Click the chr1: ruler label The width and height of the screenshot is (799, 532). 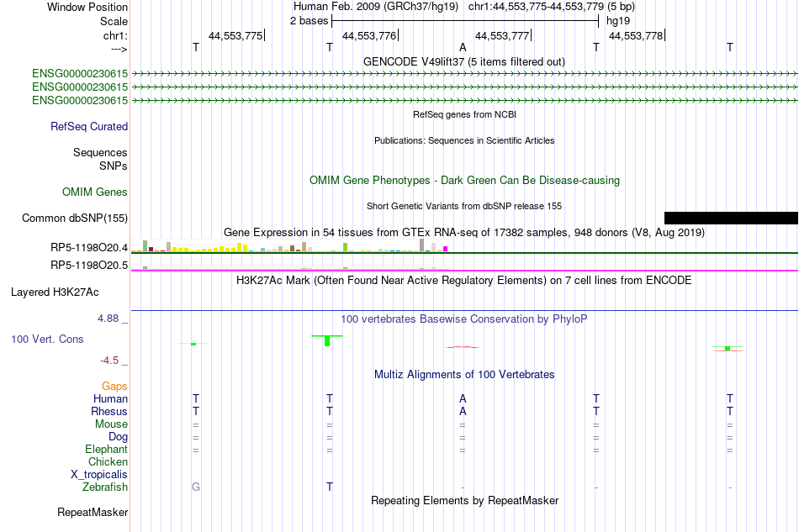point(115,35)
